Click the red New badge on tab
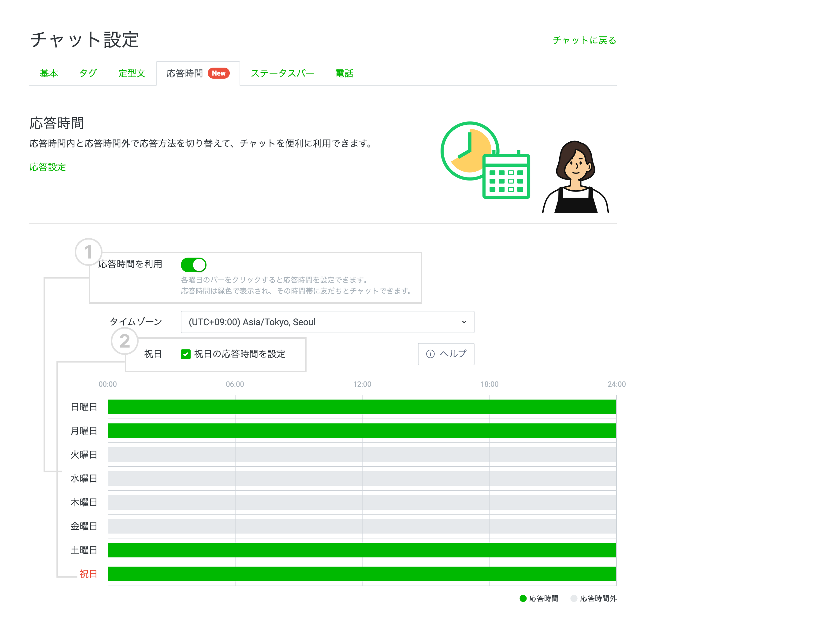Viewport: 834px width, 644px height. click(x=218, y=73)
